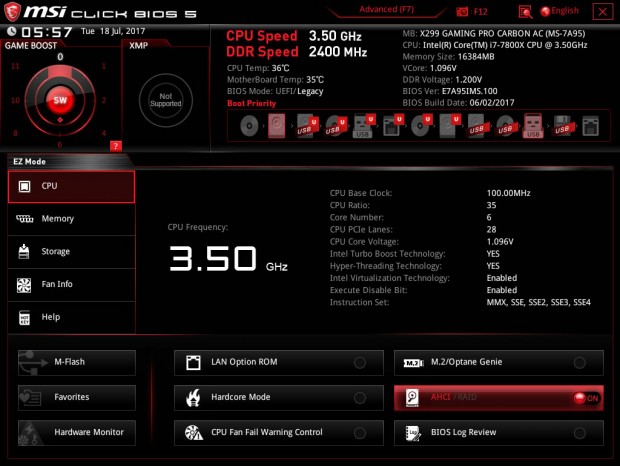Select UEFI USB hard disk boot device
The image size is (620, 466).
click(308, 126)
